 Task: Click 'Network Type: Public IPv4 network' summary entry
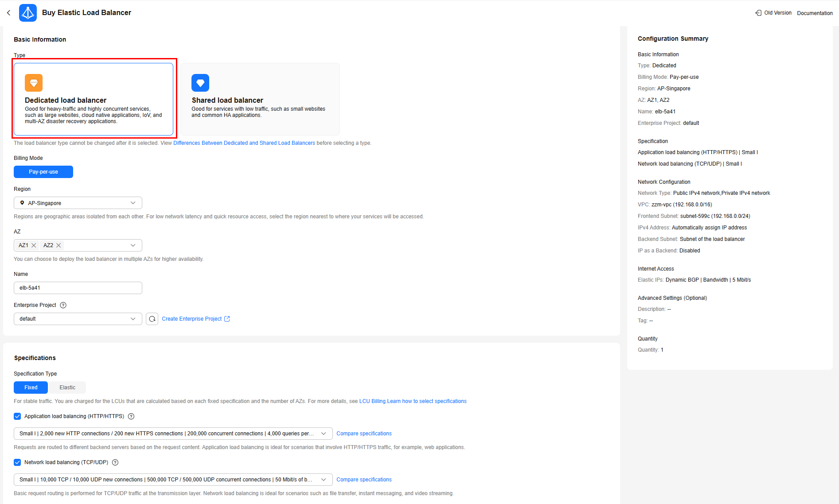click(x=704, y=193)
